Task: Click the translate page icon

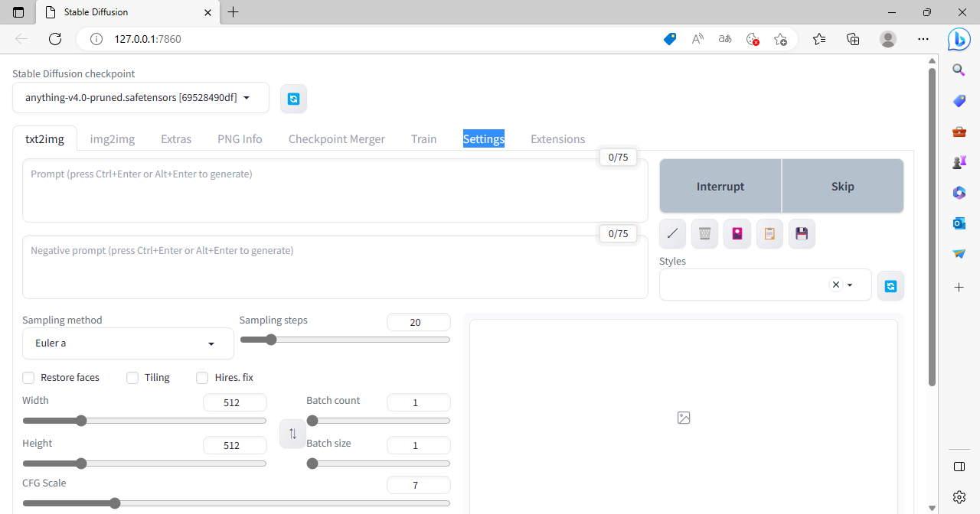Action: coord(725,39)
